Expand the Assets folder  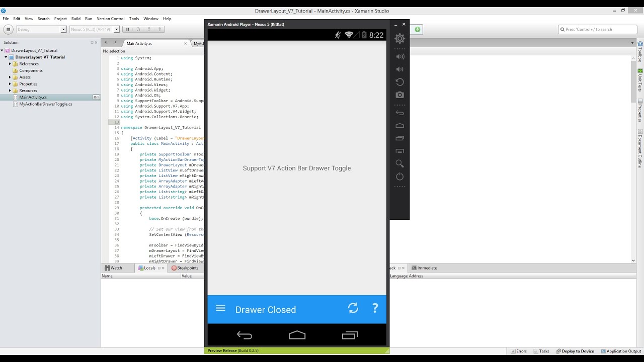click(10, 77)
